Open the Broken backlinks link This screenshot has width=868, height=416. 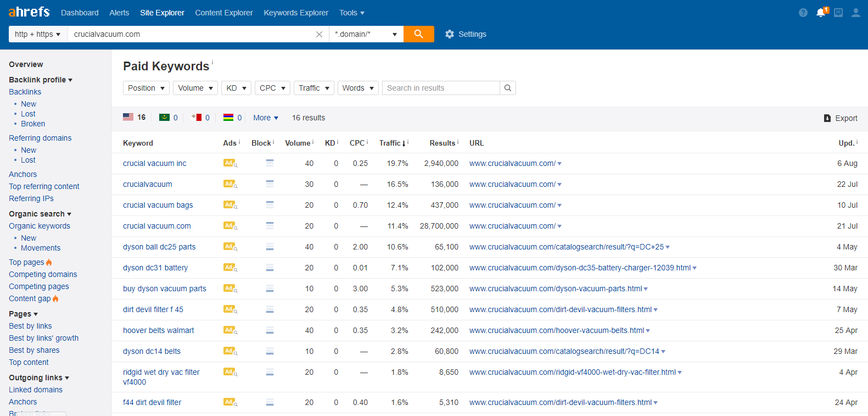[x=33, y=124]
